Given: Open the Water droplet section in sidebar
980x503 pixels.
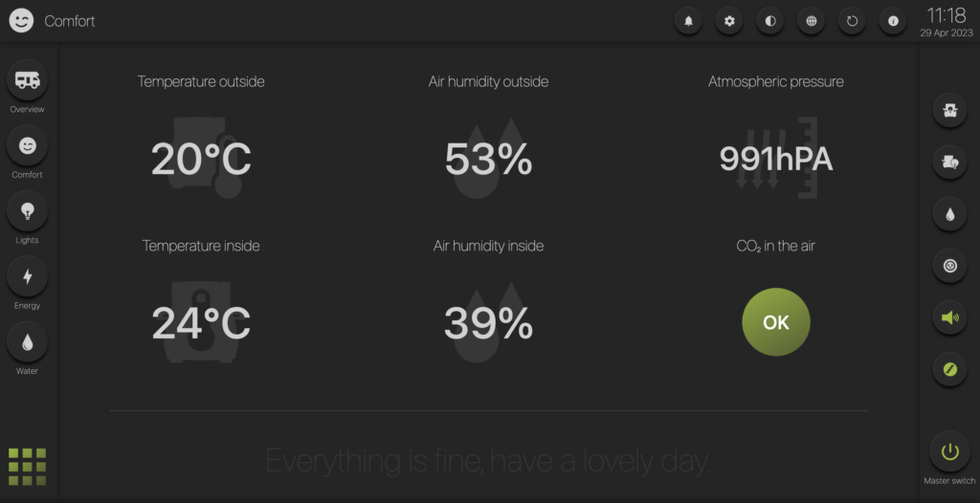Looking at the screenshot, I should coord(27,341).
